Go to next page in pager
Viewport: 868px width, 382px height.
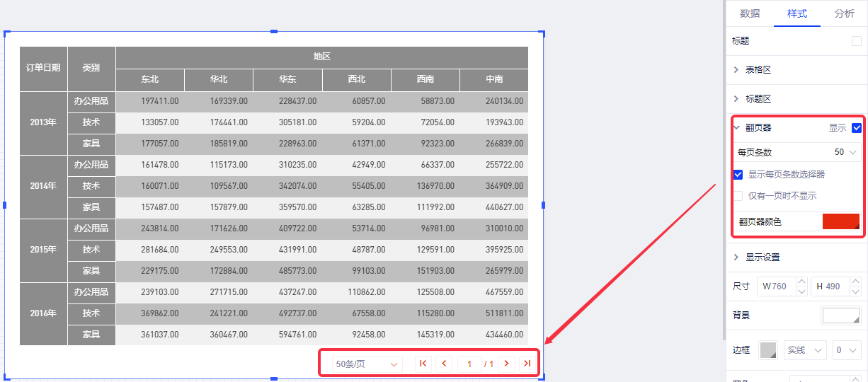click(506, 364)
